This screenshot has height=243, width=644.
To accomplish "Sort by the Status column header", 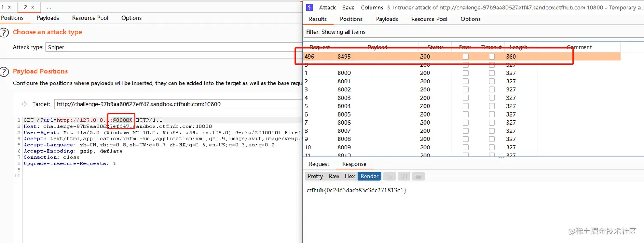I will coord(436,47).
